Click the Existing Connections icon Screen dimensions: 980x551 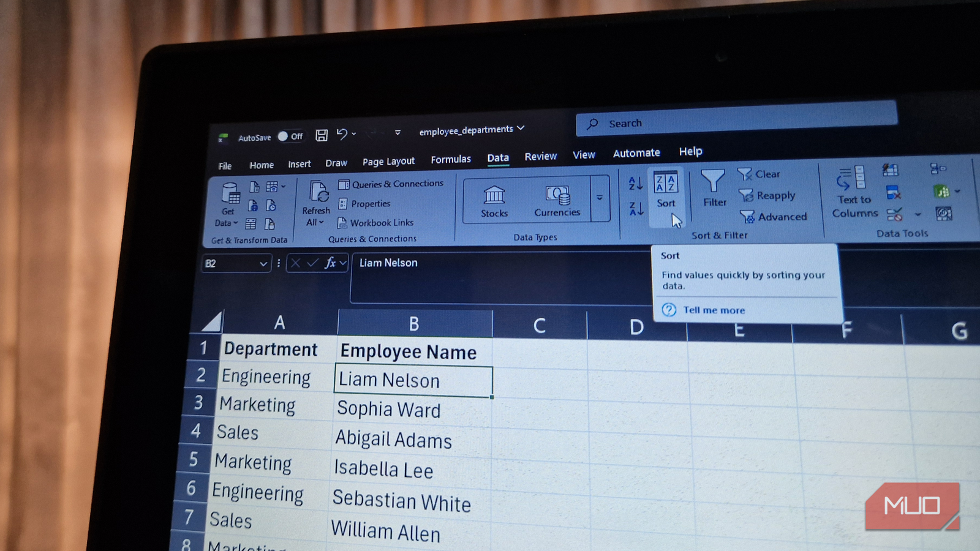point(269,223)
